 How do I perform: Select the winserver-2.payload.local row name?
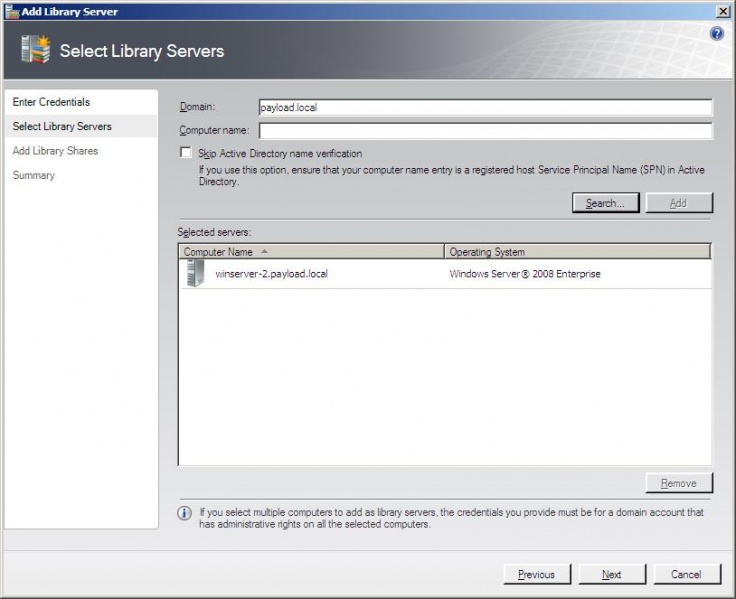click(271, 274)
